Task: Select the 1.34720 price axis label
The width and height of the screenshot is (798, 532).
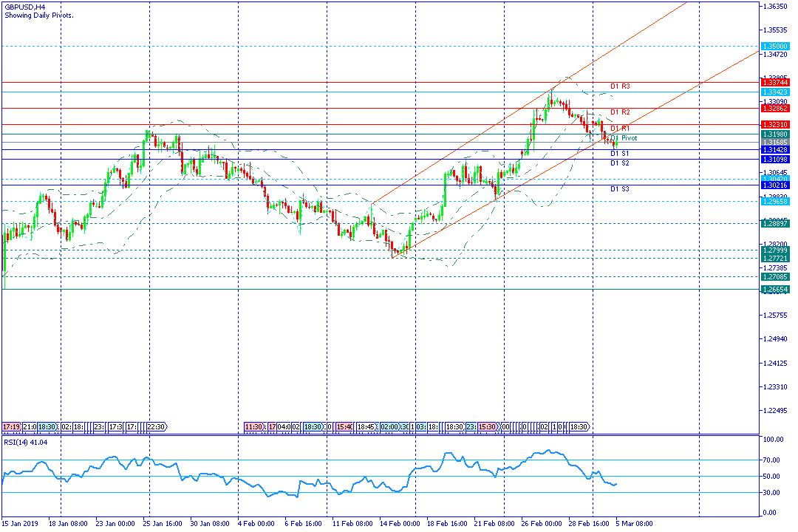Action: pyautogui.click(x=776, y=54)
